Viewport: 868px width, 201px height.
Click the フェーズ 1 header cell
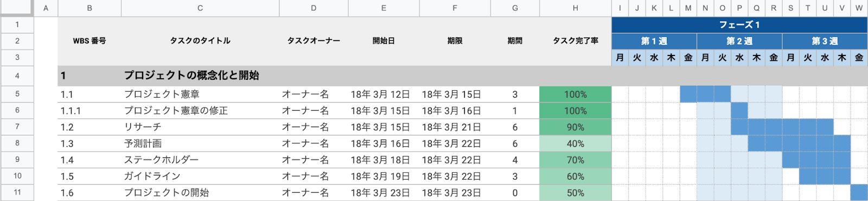pos(739,25)
